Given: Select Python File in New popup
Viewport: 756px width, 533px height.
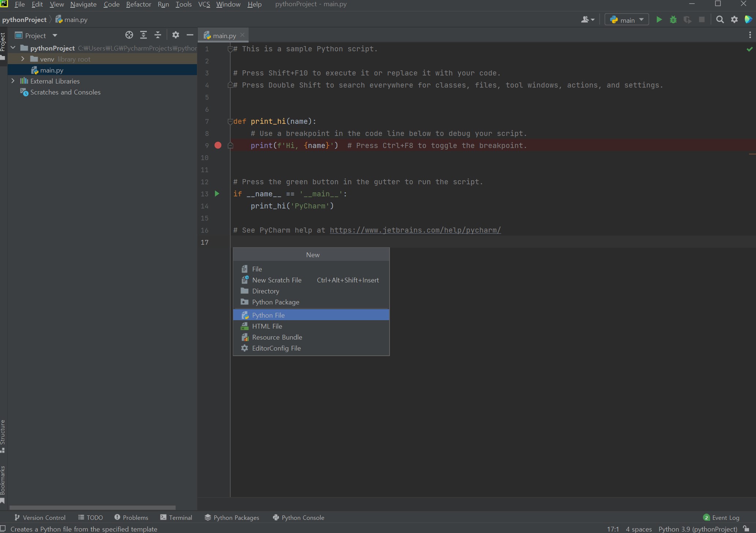Looking at the screenshot, I should click(x=268, y=315).
